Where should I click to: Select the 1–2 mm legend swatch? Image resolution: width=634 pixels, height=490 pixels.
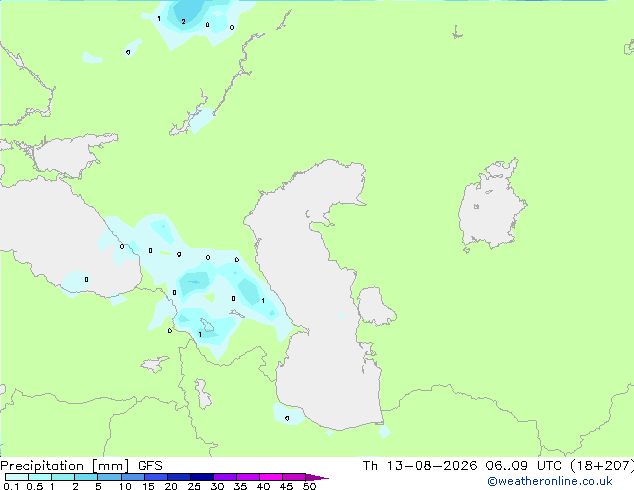tap(63, 477)
